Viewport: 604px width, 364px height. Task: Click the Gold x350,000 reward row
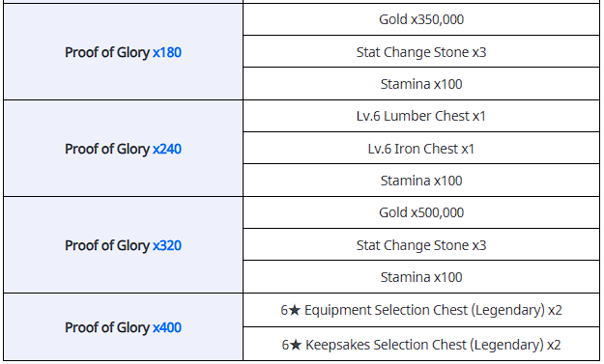pos(421,19)
